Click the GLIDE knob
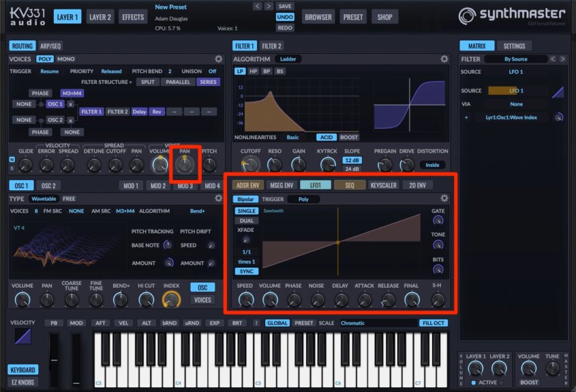This screenshot has height=392, width=576. click(26, 165)
